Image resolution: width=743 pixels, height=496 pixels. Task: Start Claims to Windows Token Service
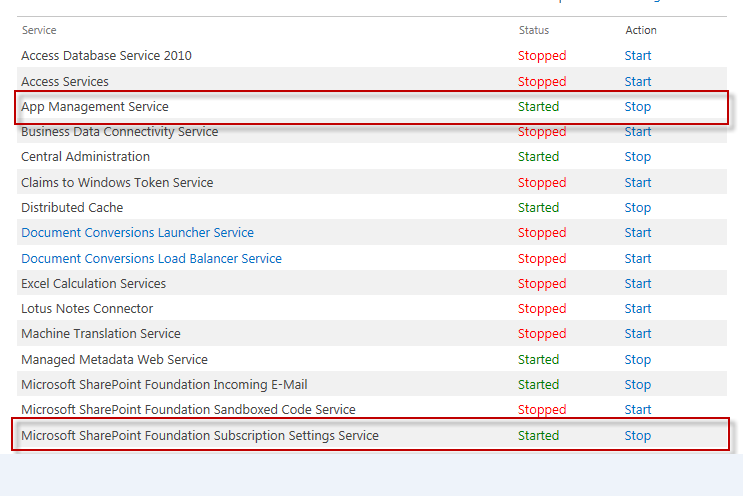click(x=638, y=182)
